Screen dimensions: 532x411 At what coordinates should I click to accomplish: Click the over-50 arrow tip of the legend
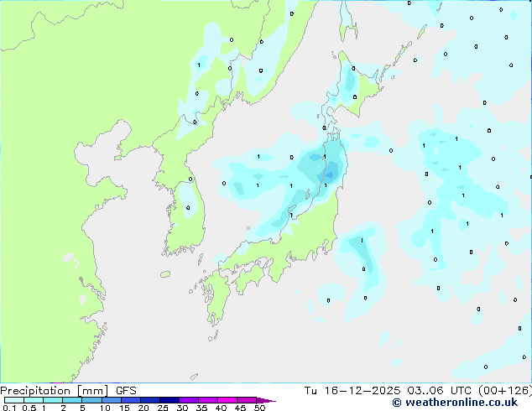click(266, 400)
